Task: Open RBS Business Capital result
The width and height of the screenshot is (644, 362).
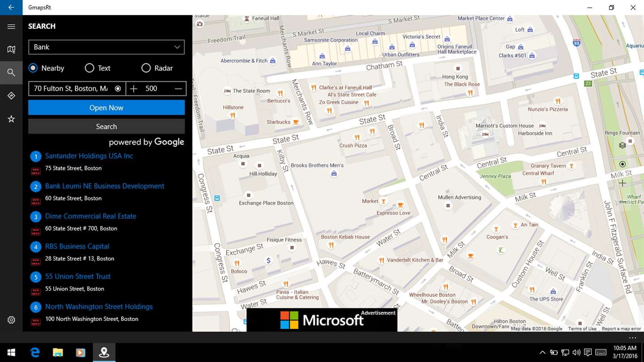Action: click(77, 246)
